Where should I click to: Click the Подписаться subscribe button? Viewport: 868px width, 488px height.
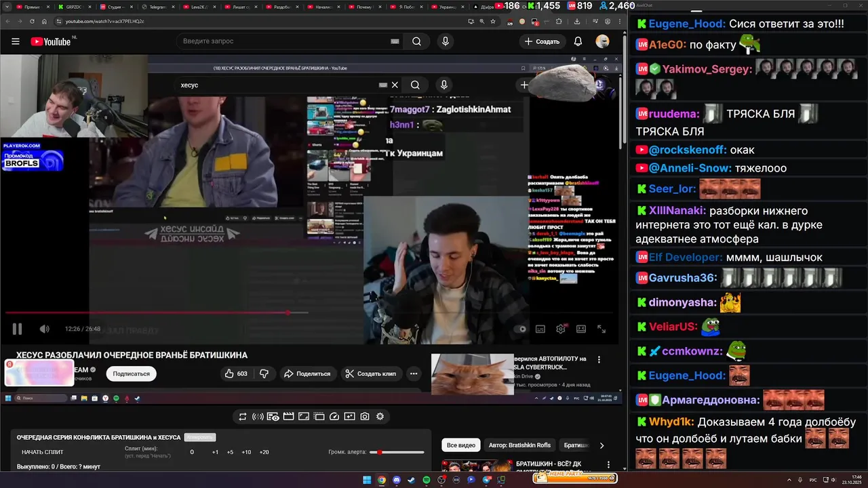[132, 373]
